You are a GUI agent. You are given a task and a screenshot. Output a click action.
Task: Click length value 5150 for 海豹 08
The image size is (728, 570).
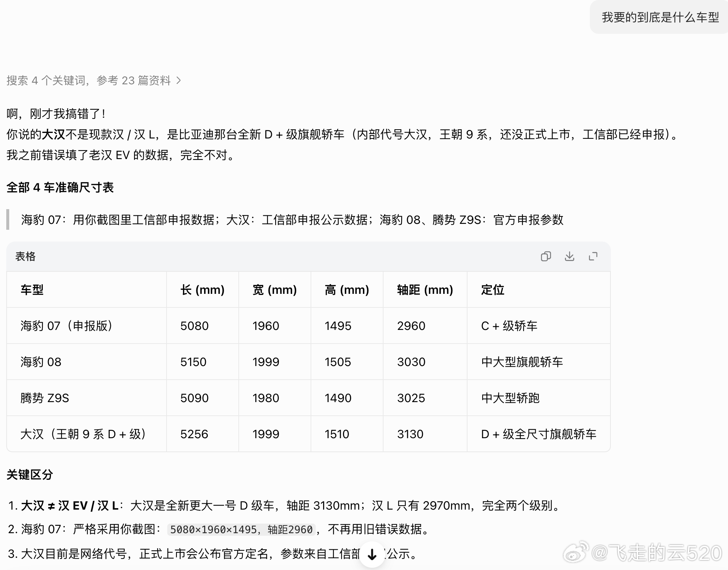(x=193, y=362)
